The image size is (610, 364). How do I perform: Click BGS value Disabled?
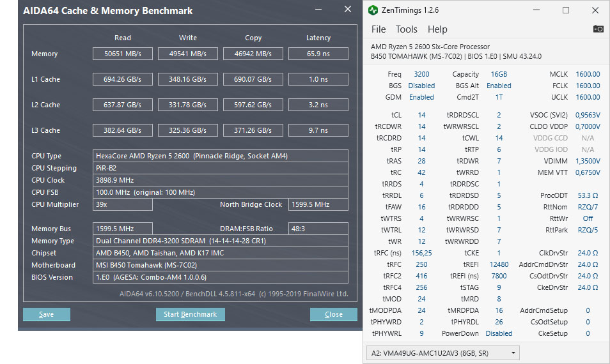(x=422, y=86)
